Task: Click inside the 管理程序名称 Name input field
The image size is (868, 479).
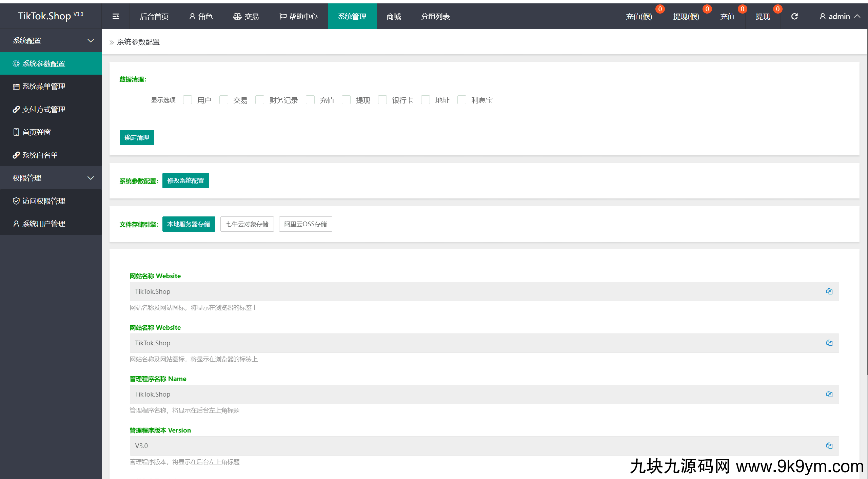Action: [x=339, y=394]
